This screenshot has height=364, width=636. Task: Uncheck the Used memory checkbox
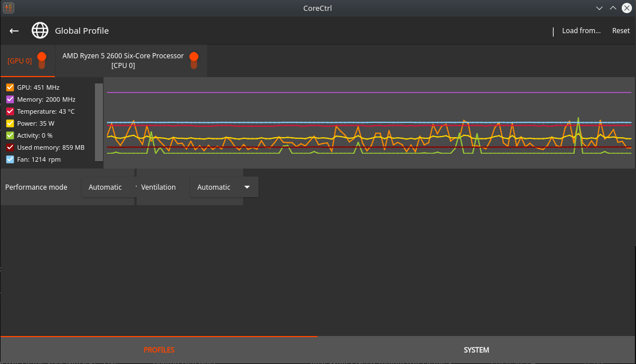(10, 147)
